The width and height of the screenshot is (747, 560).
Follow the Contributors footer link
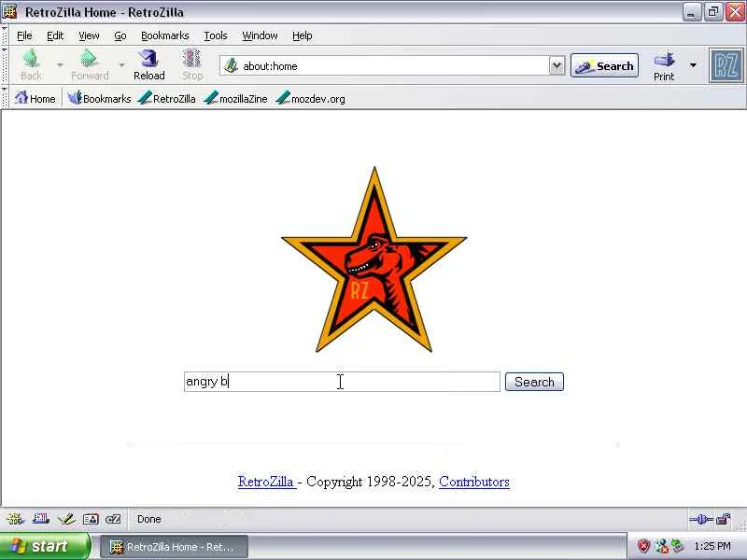coord(474,482)
